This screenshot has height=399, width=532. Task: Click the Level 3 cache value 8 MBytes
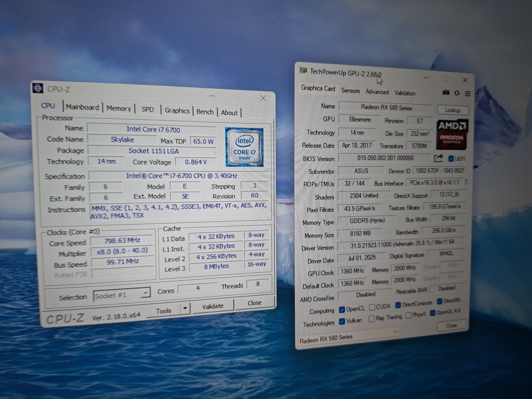point(216,266)
